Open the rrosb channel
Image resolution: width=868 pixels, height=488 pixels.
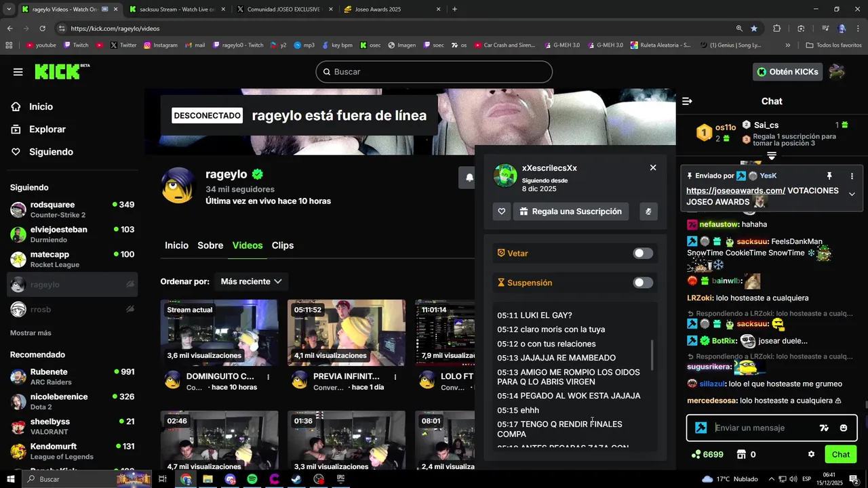(73, 309)
